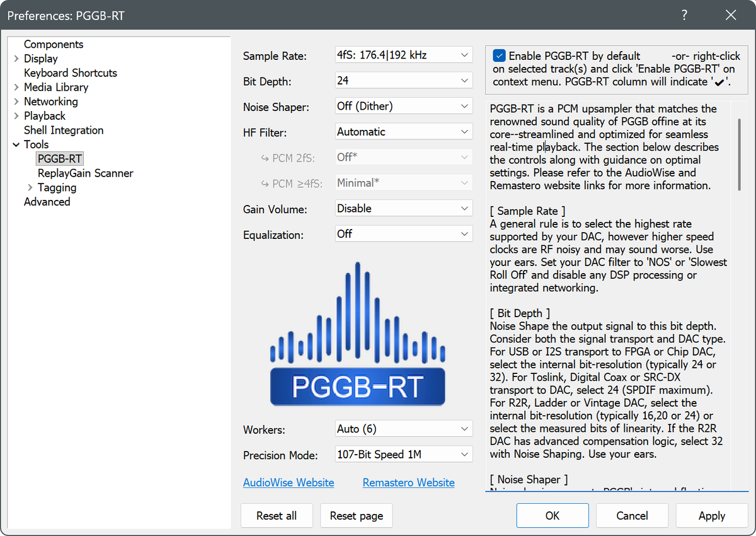
Task: Select PGGB-RT tree item
Action: click(60, 158)
